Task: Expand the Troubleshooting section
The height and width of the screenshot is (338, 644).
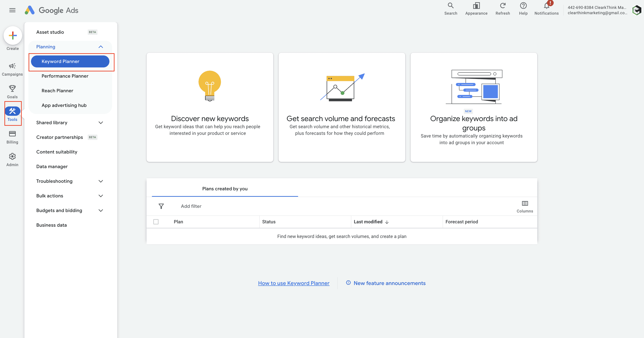Action: pyautogui.click(x=101, y=181)
